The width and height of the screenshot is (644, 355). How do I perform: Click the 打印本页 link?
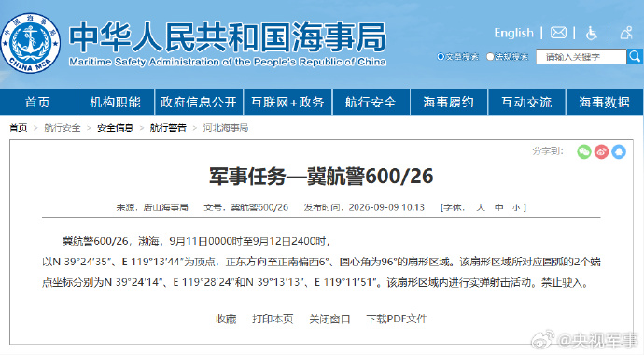pyautogui.click(x=273, y=319)
